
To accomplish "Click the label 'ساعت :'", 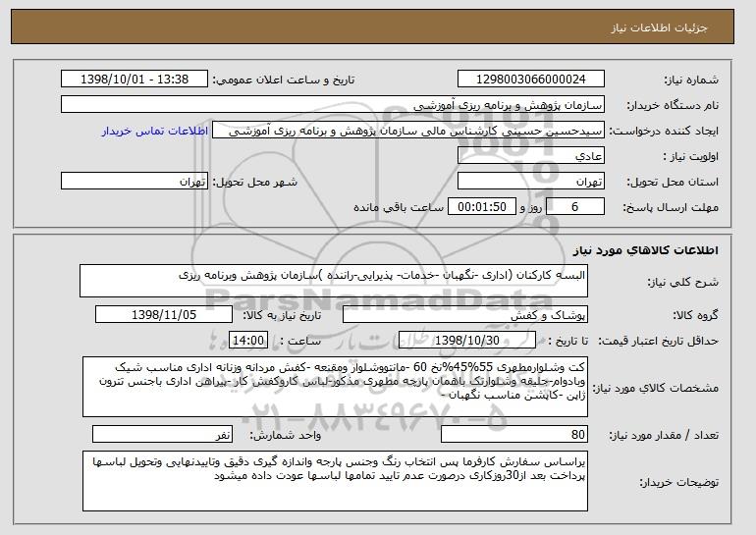I will (299, 341).
